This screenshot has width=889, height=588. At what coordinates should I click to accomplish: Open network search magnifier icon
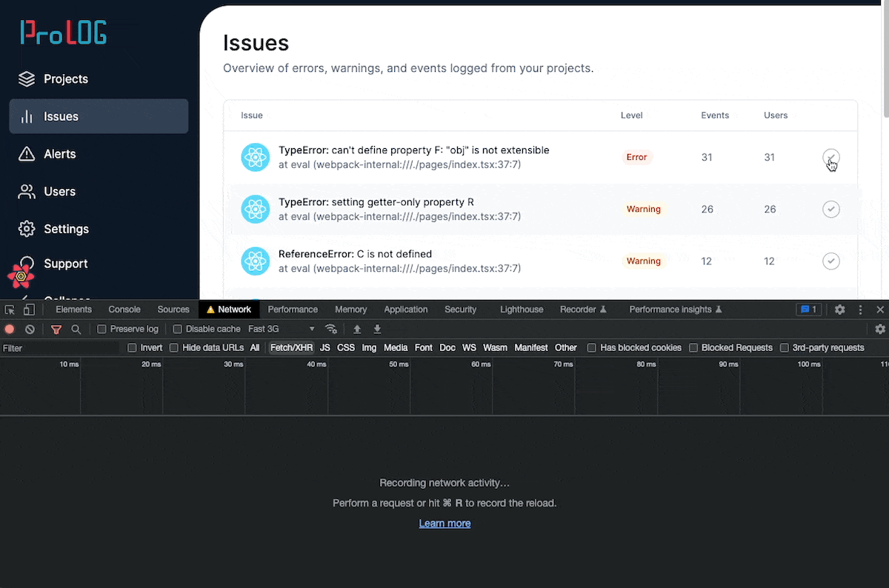[x=76, y=329]
